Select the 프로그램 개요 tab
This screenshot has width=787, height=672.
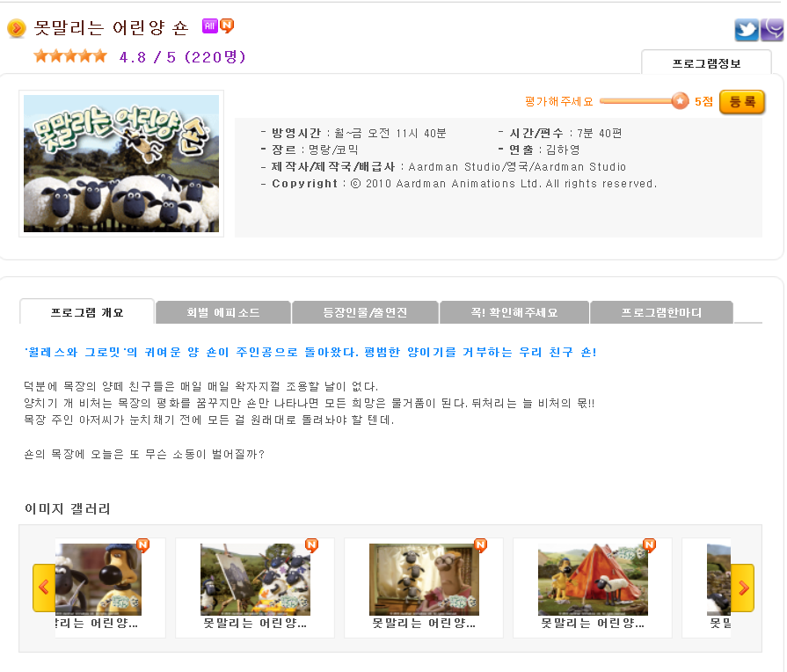87,312
